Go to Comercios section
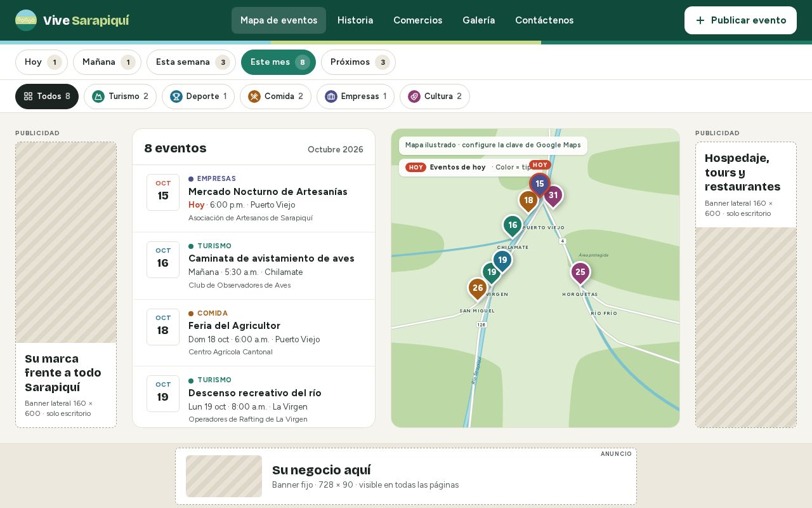This screenshot has width=812, height=508. pyautogui.click(x=418, y=20)
